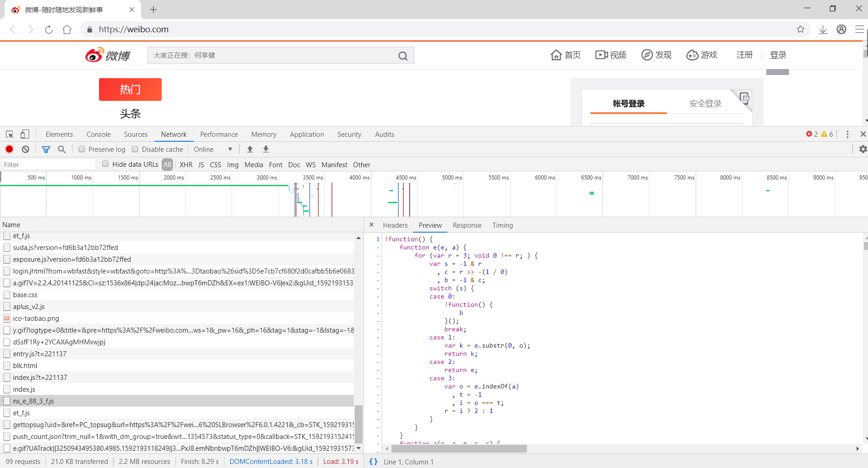
Task: Filter requests by CSS type
Action: point(216,164)
